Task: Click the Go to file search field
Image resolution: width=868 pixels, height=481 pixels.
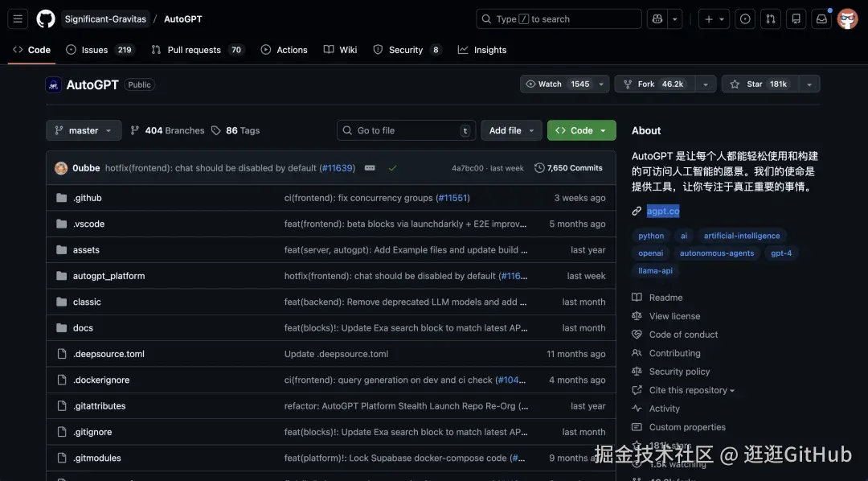Action: 406,130
